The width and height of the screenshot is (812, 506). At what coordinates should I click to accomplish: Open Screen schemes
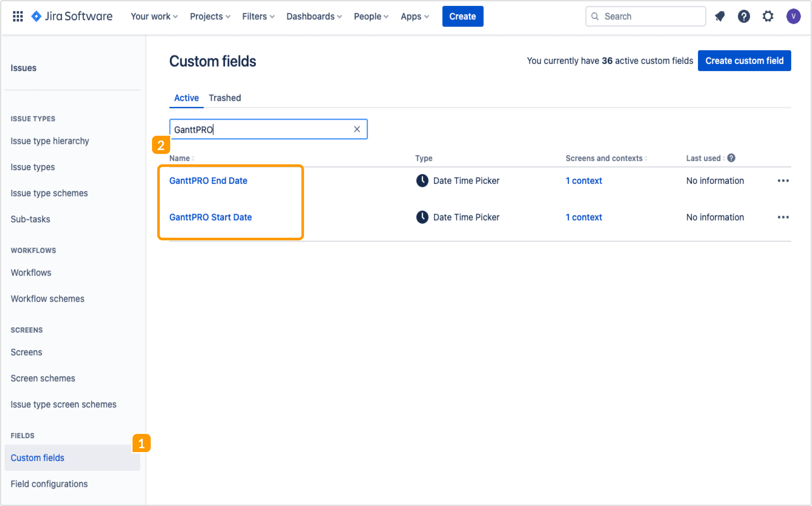(x=43, y=378)
